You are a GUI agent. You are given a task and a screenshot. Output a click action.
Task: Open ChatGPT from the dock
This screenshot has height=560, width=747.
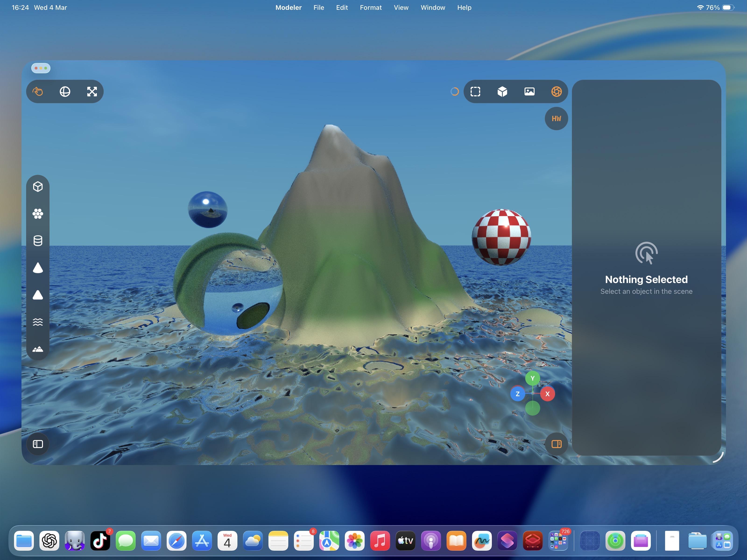49,541
